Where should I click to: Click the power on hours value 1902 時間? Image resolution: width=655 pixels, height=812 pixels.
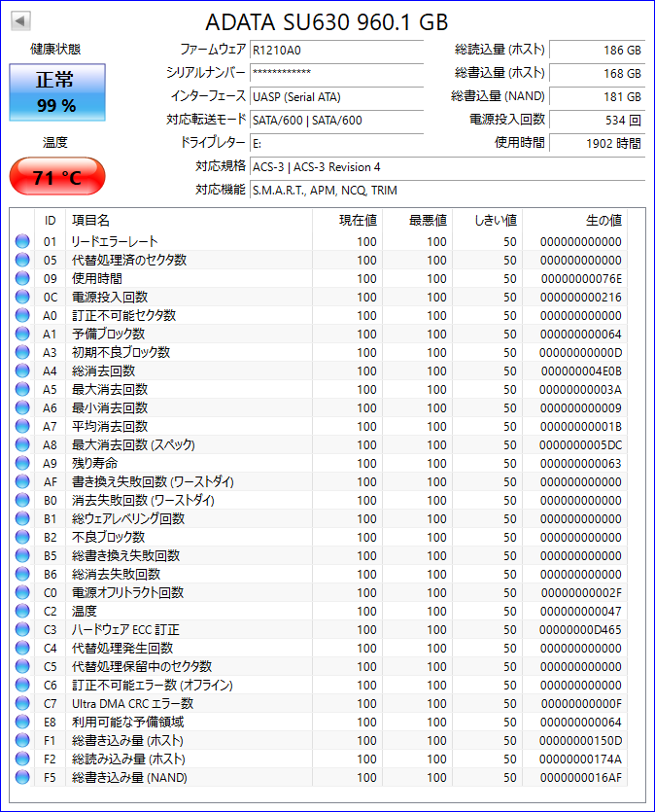click(597, 144)
